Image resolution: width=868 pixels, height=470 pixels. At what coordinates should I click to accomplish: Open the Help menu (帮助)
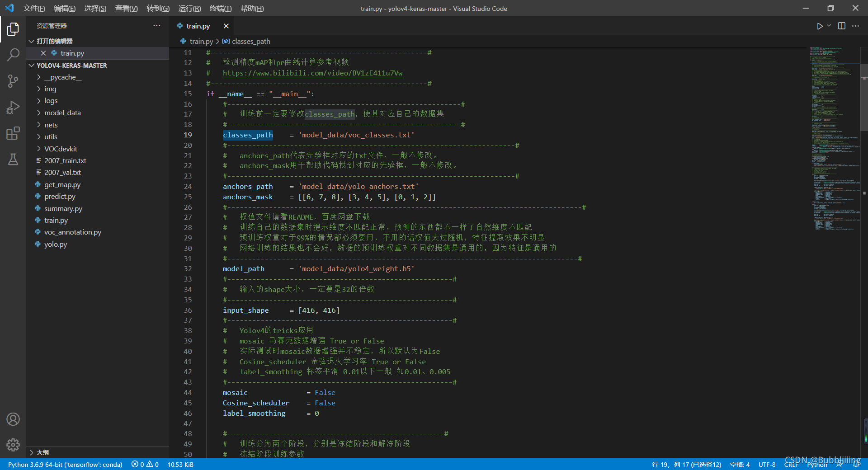(x=252, y=8)
